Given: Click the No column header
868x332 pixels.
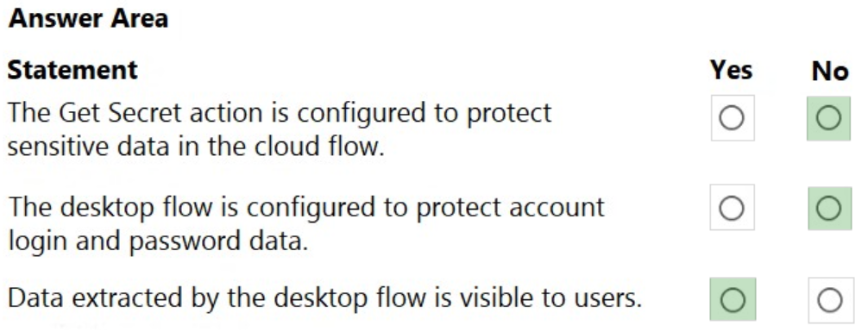Looking at the screenshot, I should point(829,72).
